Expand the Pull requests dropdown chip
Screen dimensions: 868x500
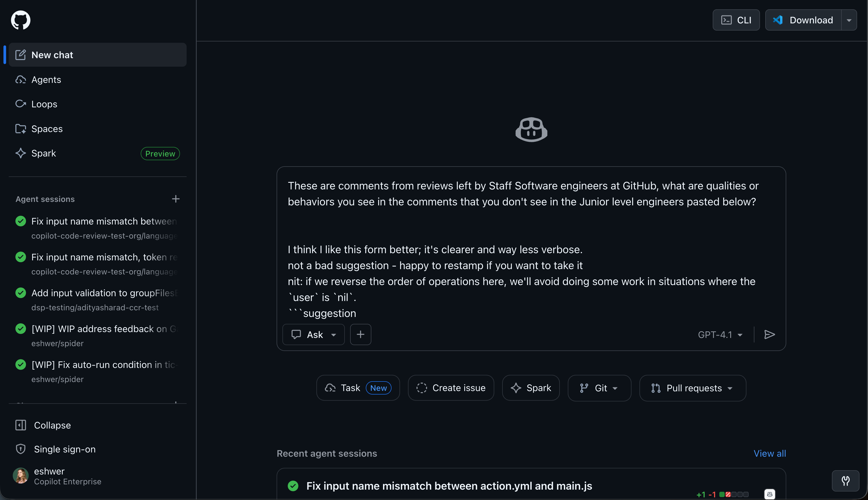coord(692,388)
